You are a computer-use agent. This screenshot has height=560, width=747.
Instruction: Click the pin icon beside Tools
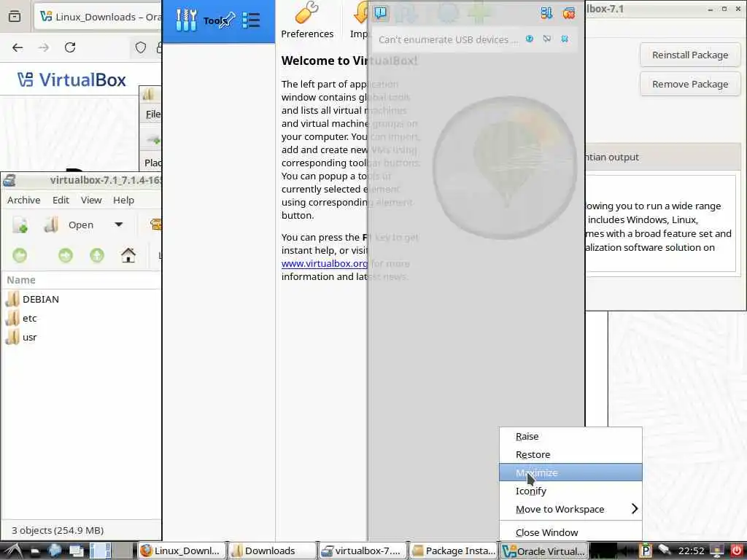[228, 20]
